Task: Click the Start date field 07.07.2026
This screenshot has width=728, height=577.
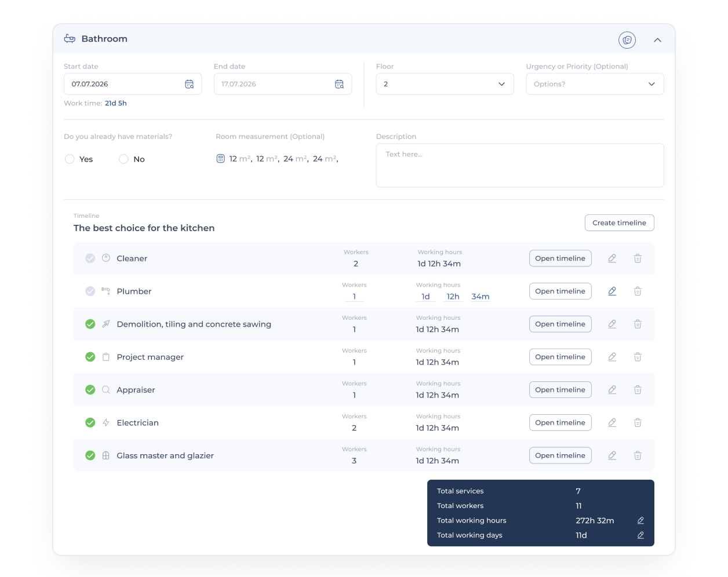Action: (133, 84)
